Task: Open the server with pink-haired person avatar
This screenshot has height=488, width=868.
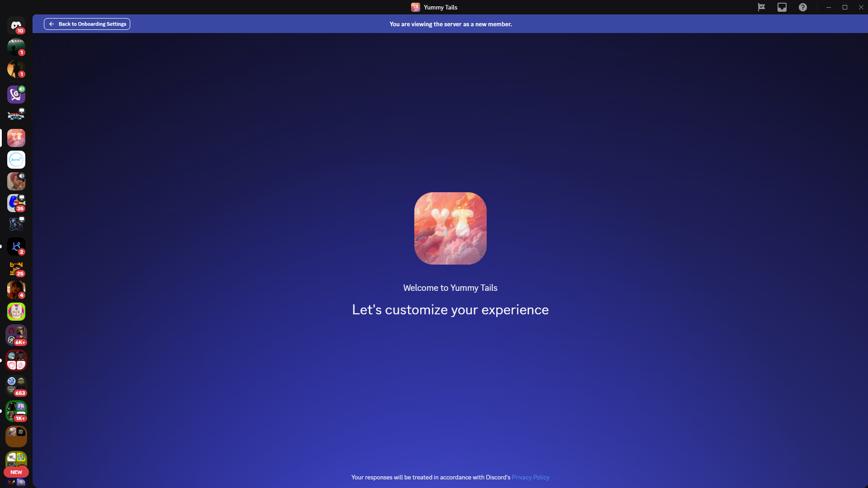Action: (16, 181)
